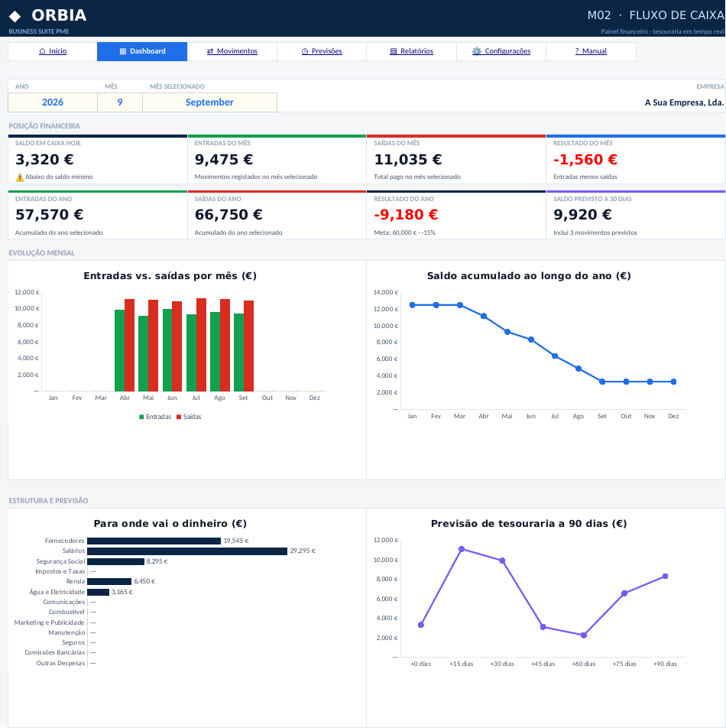Click the Entradas do mês value 9,475 €
This screenshot has height=728, width=726.
224,160
